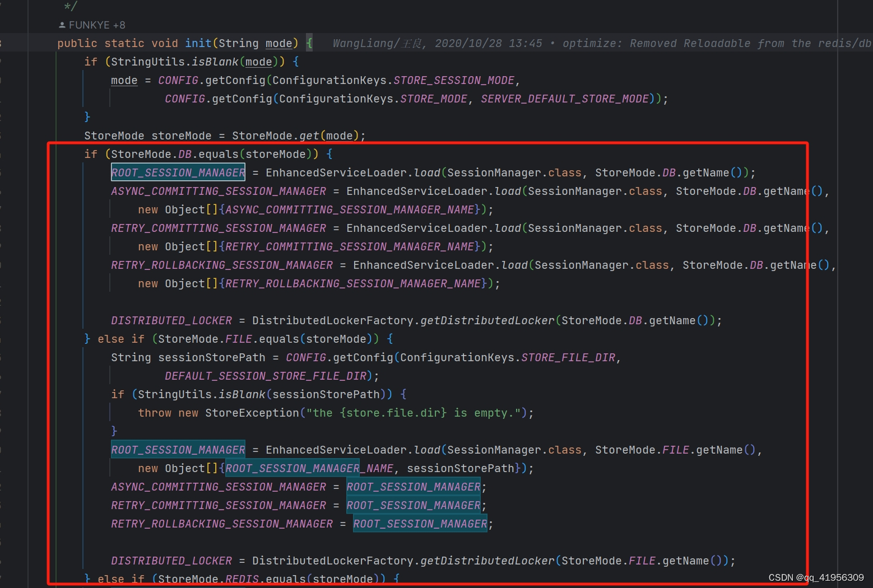Click ROOT_SESSION_MANAGER assigned to RETRY_ROLLBACKING_SESSION_MANAGER

[420, 524]
